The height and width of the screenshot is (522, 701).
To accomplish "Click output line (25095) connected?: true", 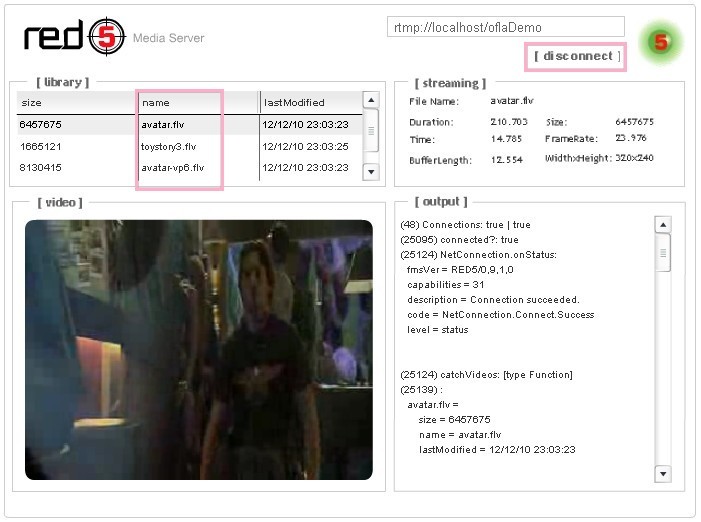I will tap(460, 240).
